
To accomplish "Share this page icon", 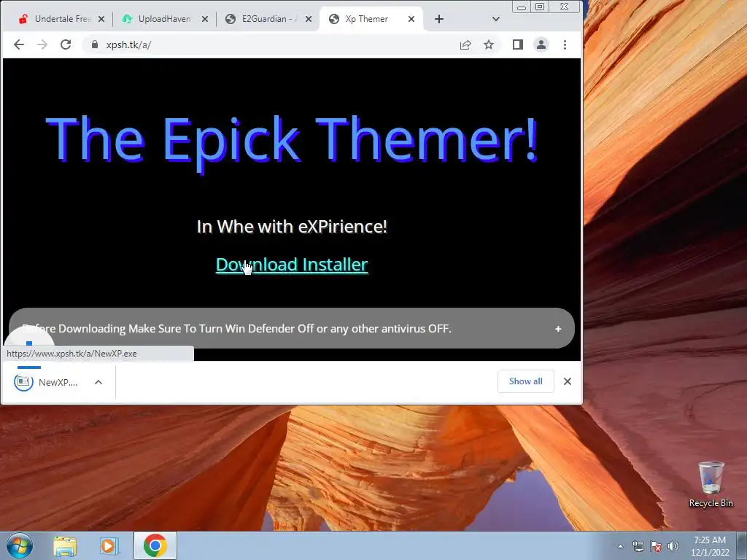I will click(465, 44).
